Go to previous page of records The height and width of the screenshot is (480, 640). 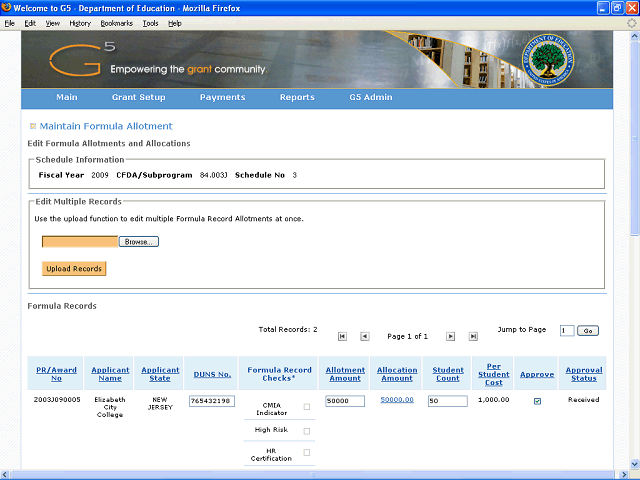364,337
